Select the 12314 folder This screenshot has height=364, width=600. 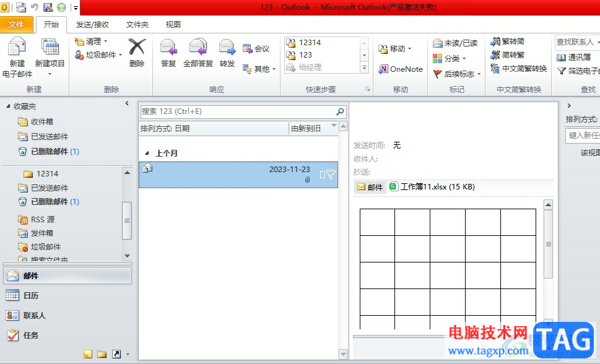tap(41, 174)
